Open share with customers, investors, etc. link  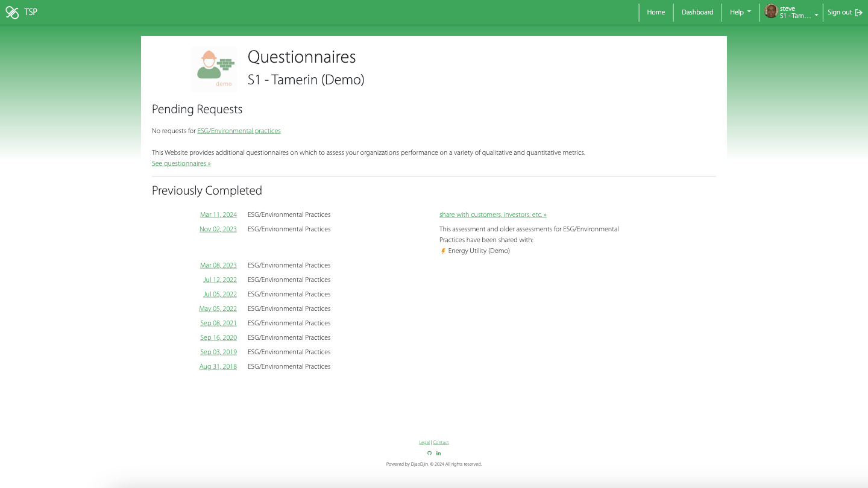[492, 214]
